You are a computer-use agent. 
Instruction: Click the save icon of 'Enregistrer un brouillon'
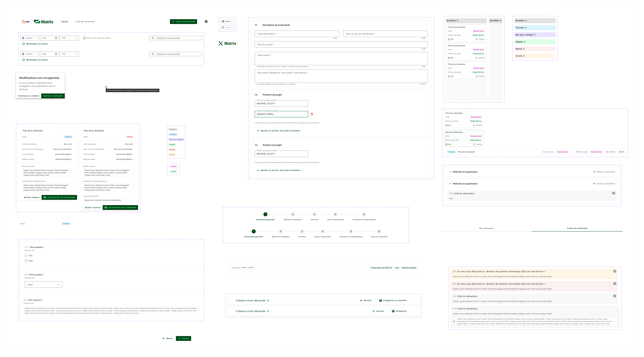tap(381, 301)
